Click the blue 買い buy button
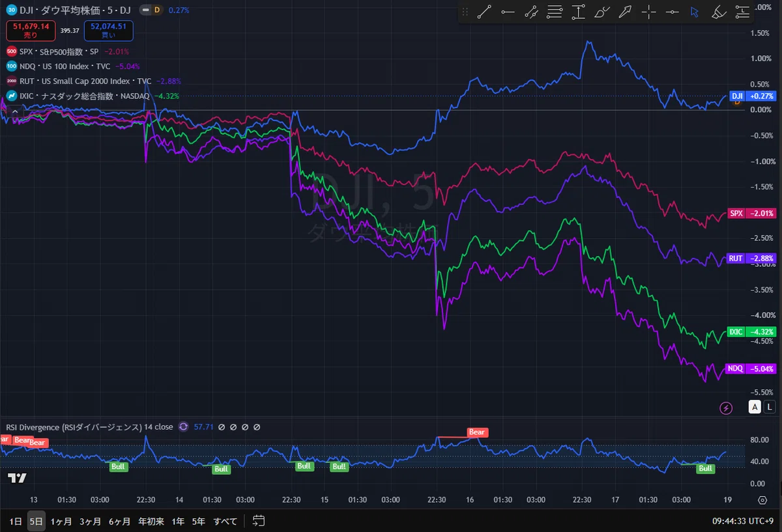Viewport: 782px width, 532px height. pyautogui.click(x=108, y=31)
